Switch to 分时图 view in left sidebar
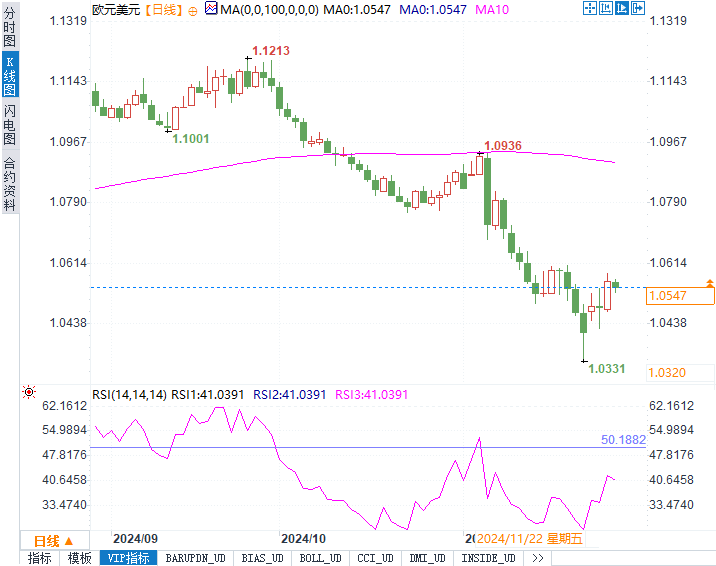Viewport: 716px width, 566px height. [x=10, y=26]
